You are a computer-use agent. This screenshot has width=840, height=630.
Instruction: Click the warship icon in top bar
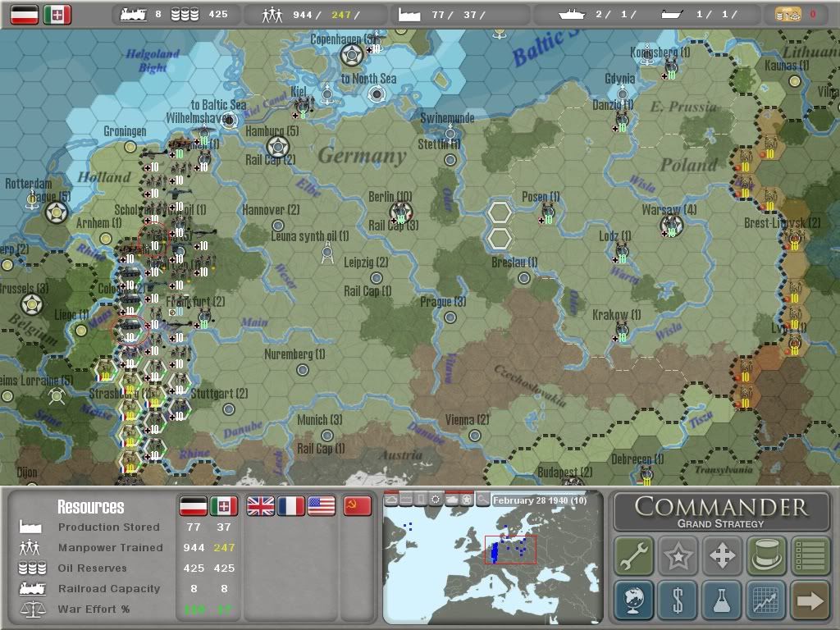coord(571,15)
